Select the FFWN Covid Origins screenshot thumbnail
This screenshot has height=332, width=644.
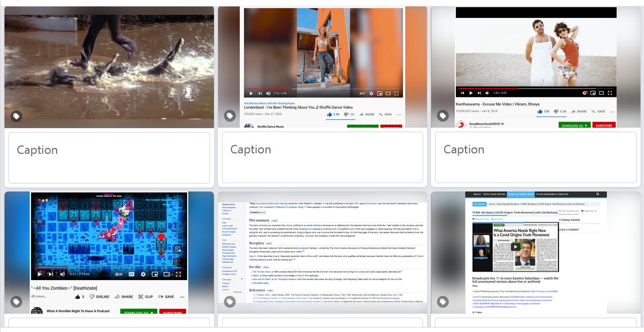pos(536,252)
